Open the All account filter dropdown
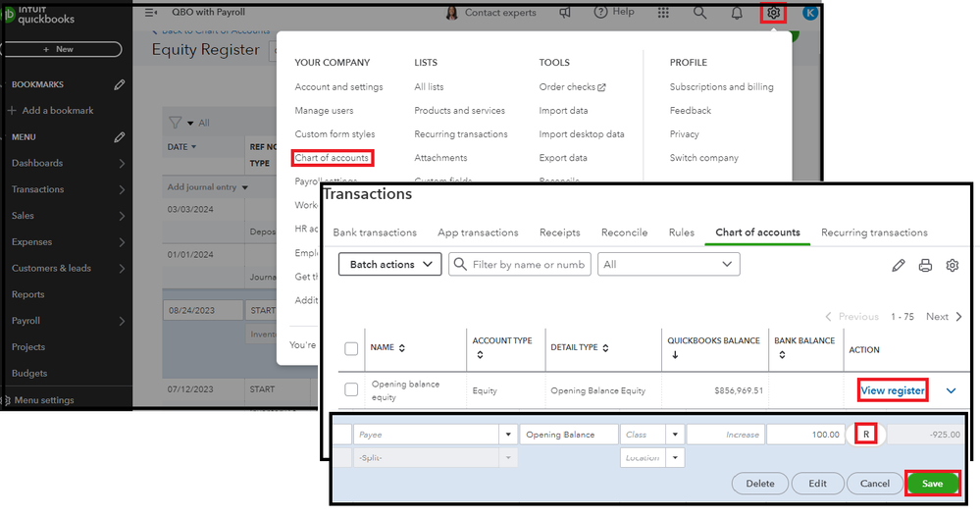The height and width of the screenshot is (515, 980). pyautogui.click(x=669, y=265)
